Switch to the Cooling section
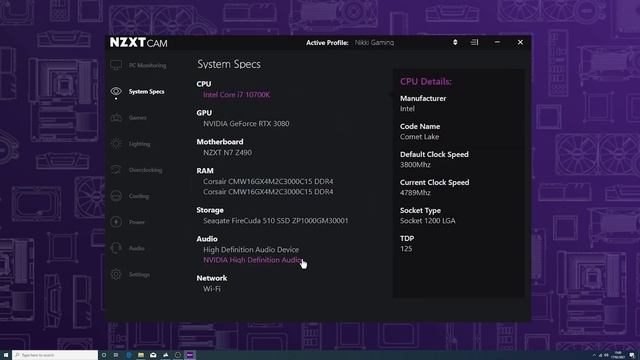Image resolution: width=640 pixels, height=360 pixels. click(x=139, y=196)
